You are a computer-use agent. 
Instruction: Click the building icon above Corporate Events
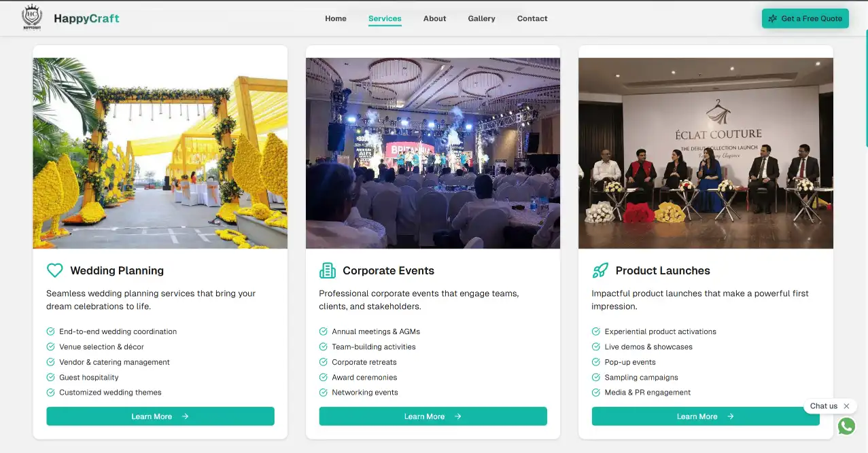pos(327,270)
